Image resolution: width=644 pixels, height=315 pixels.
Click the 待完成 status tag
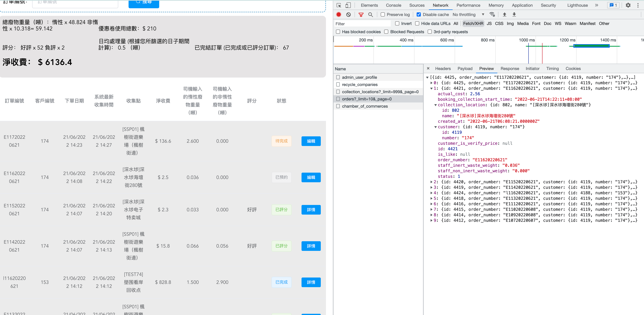[x=282, y=141]
